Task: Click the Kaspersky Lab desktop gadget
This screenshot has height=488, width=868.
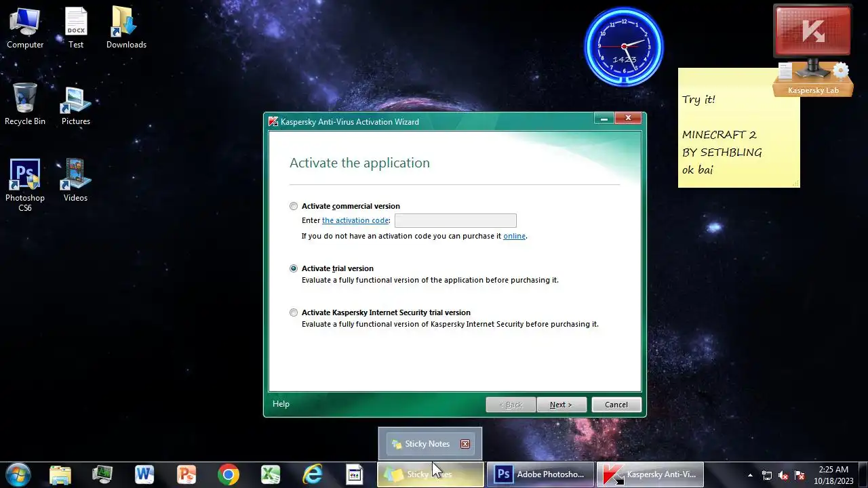Action: (812, 51)
